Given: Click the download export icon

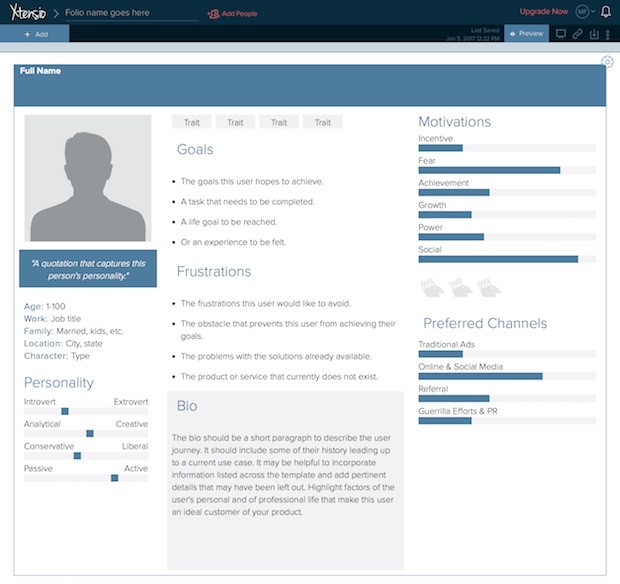Looking at the screenshot, I should (x=593, y=33).
